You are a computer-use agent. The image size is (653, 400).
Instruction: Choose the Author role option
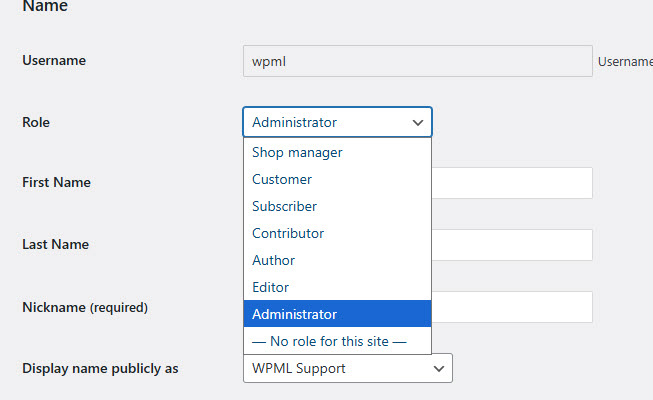(x=337, y=260)
